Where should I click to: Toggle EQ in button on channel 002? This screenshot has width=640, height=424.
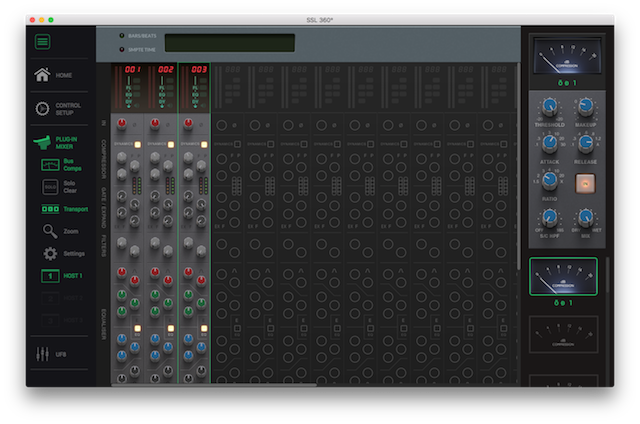(x=171, y=329)
